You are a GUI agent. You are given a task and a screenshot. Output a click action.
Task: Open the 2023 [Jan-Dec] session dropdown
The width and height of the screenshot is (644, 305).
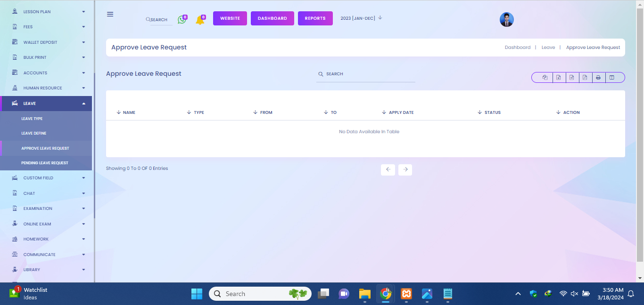click(361, 18)
